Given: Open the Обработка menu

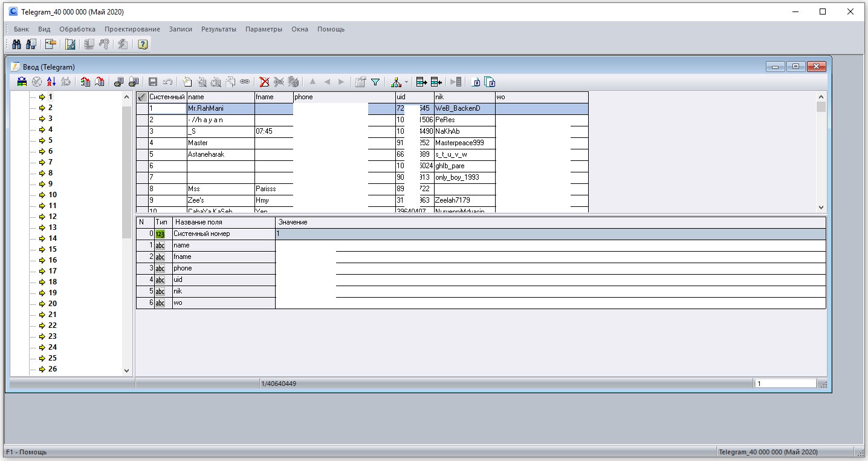Looking at the screenshot, I should [77, 29].
